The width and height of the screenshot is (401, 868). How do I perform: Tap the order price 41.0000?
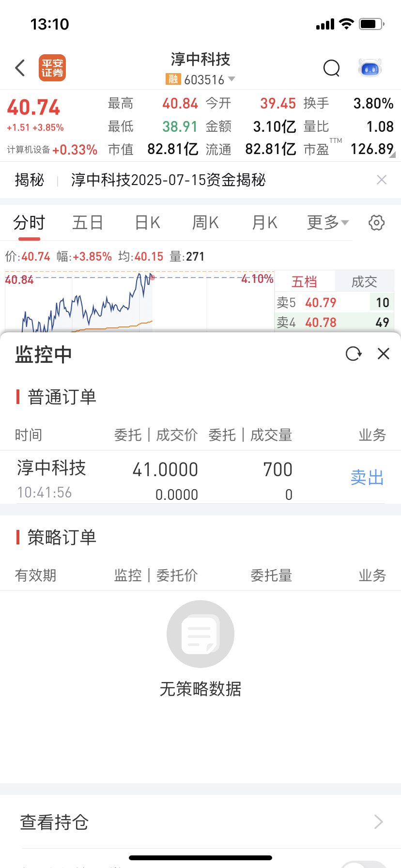(x=165, y=469)
